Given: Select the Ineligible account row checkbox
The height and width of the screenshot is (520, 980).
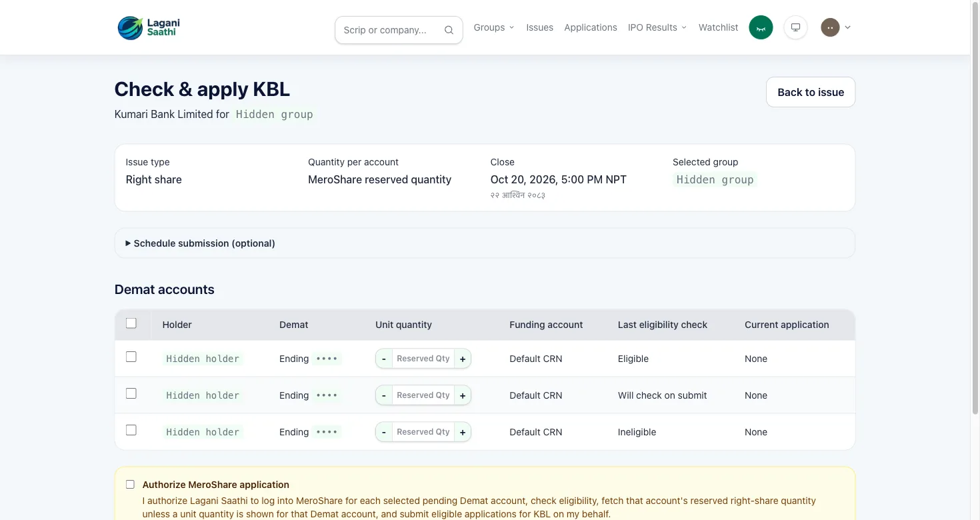Looking at the screenshot, I should (131, 430).
